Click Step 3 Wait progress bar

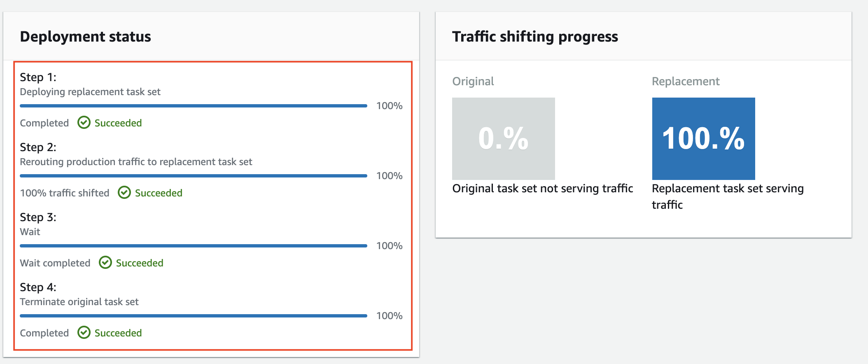pos(194,245)
